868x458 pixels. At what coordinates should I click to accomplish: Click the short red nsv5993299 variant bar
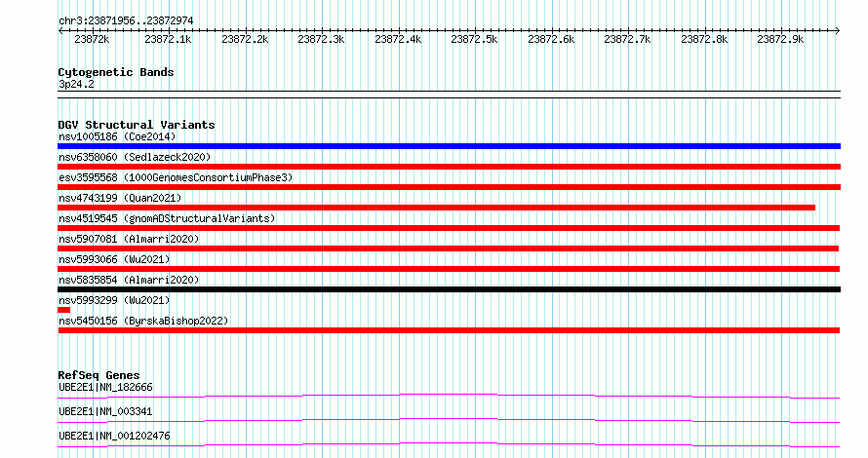[x=63, y=310]
